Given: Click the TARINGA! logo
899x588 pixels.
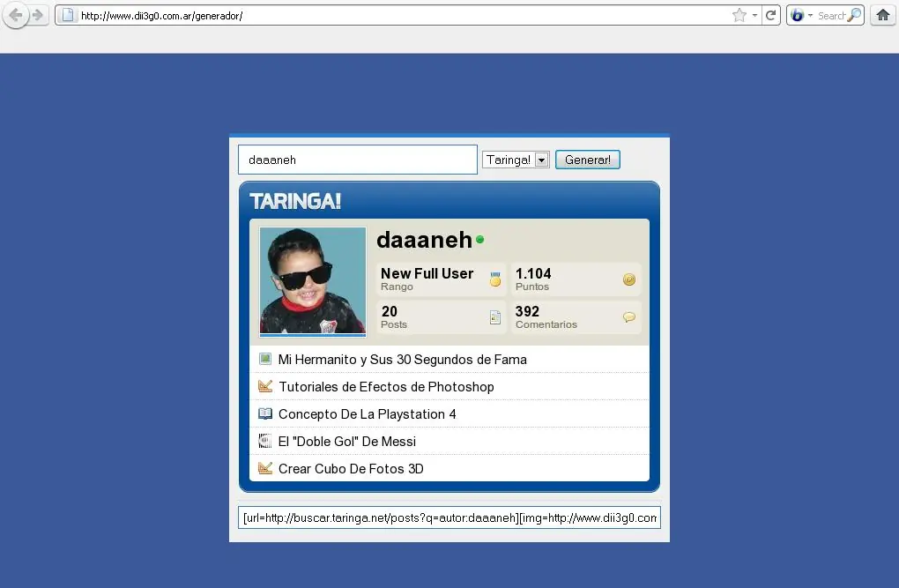Looking at the screenshot, I should [295, 201].
